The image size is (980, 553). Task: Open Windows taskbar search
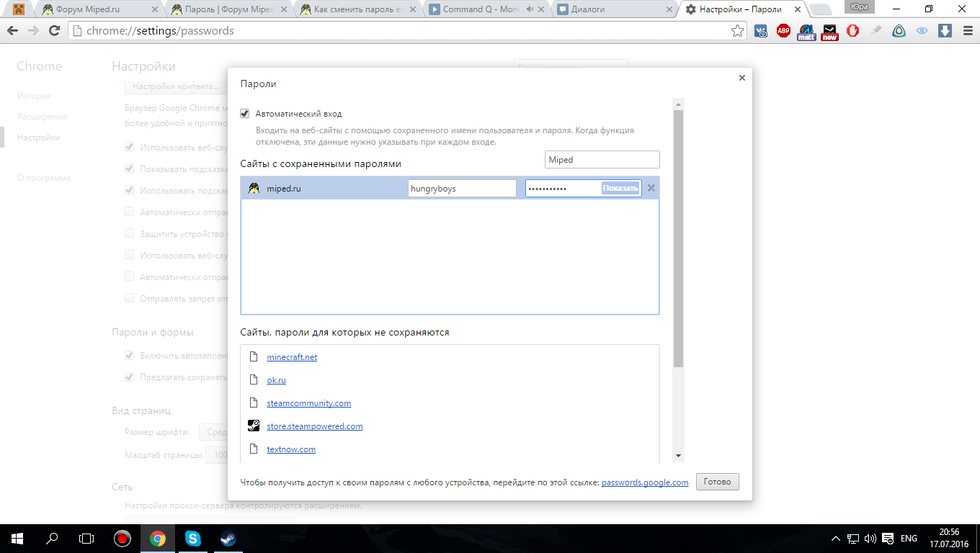click(x=52, y=539)
